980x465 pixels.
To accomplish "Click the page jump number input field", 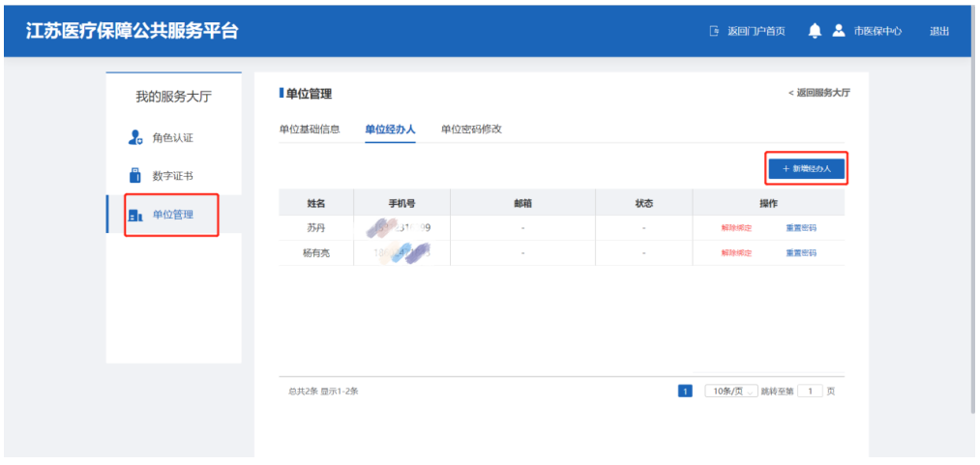I will tap(810, 392).
